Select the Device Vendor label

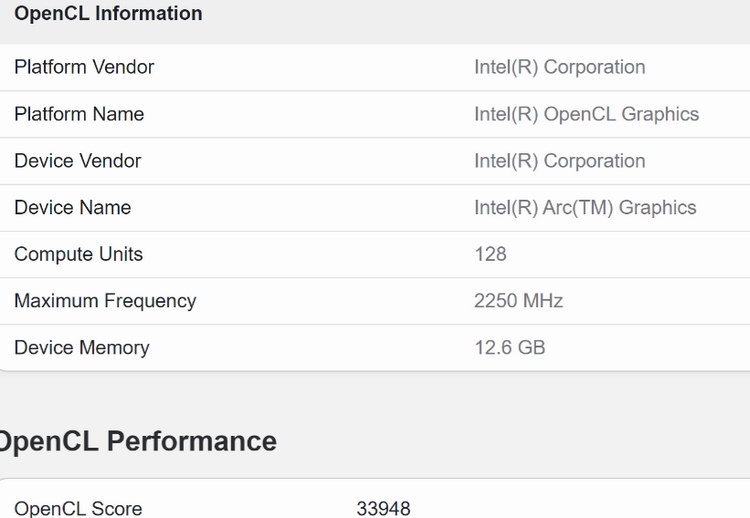pos(77,161)
